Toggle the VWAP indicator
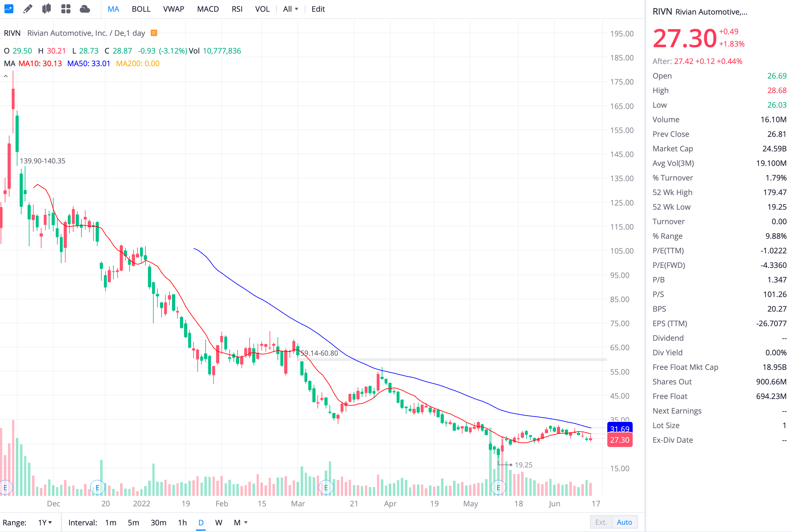This screenshot has height=532, width=792. pyautogui.click(x=174, y=9)
